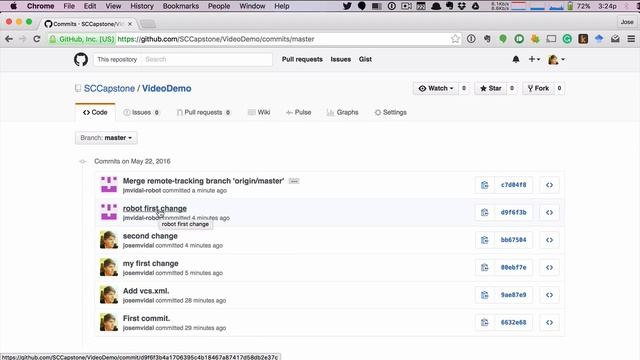Click the Dropbox menu bar icon

coord(462,6)
